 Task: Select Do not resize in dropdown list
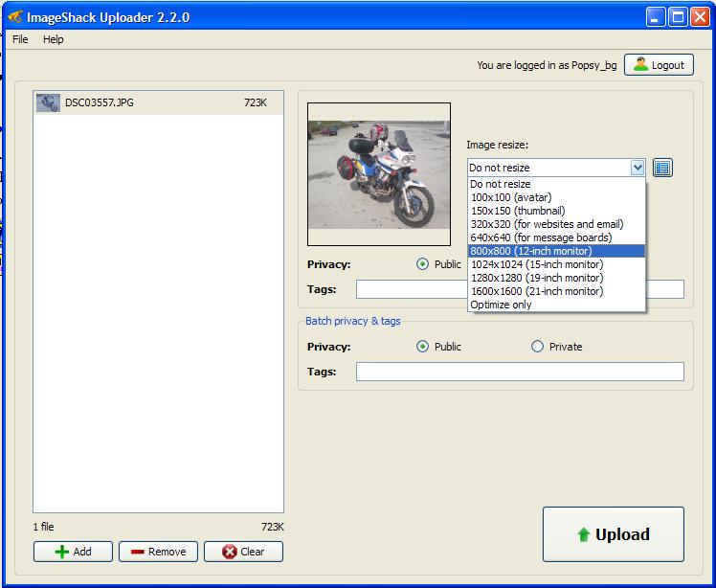(556, 184)
